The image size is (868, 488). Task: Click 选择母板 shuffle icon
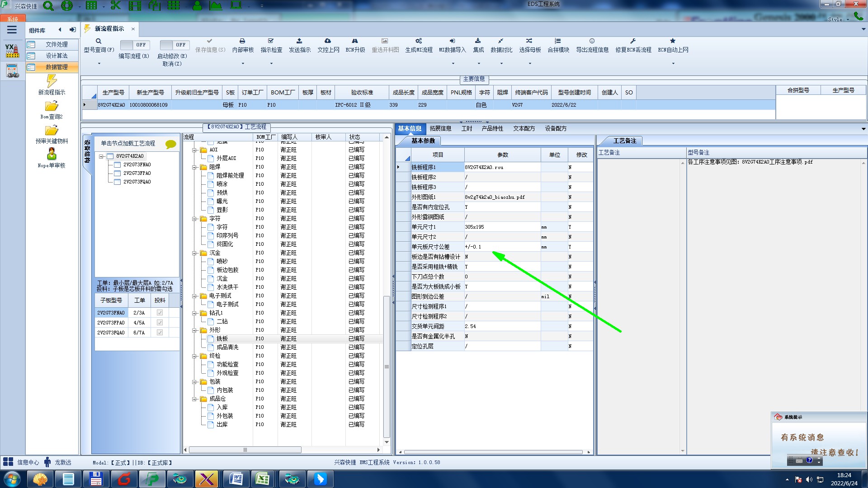[529, 41]
